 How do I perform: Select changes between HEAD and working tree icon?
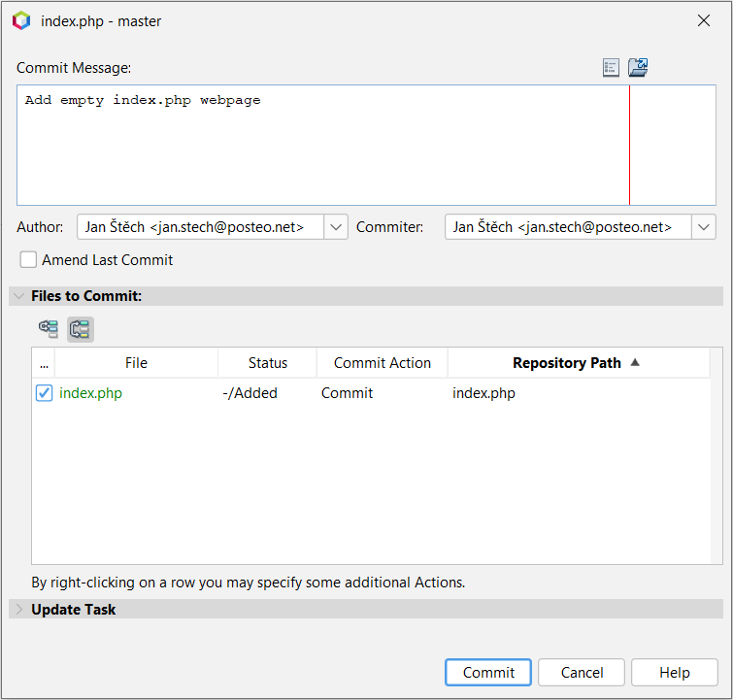coord(81,329)
